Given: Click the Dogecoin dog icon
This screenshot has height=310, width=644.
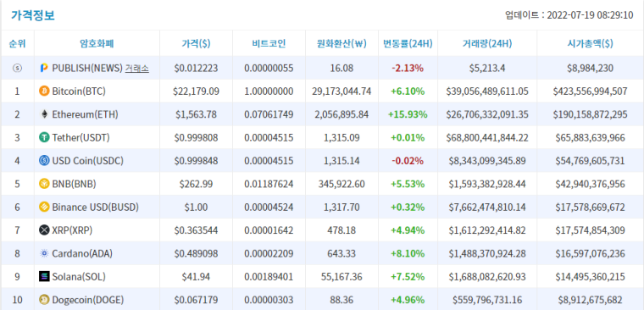Looking at the screenshot, I should tap(44, 300).
